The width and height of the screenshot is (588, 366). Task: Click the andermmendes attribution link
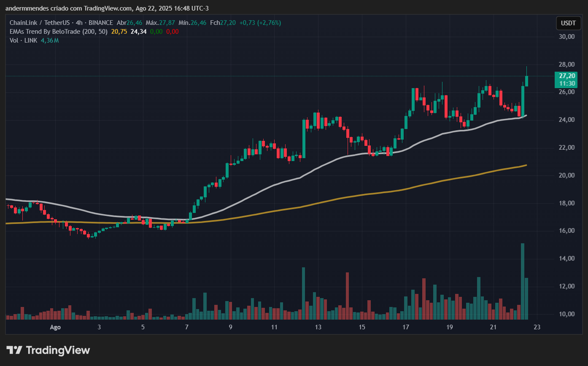click(27, 8)
